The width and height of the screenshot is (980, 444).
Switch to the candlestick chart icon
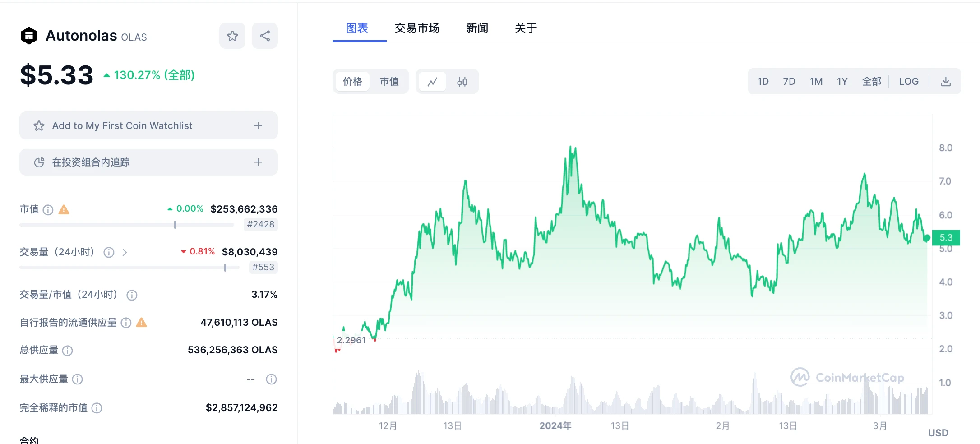tap(462, 82)
